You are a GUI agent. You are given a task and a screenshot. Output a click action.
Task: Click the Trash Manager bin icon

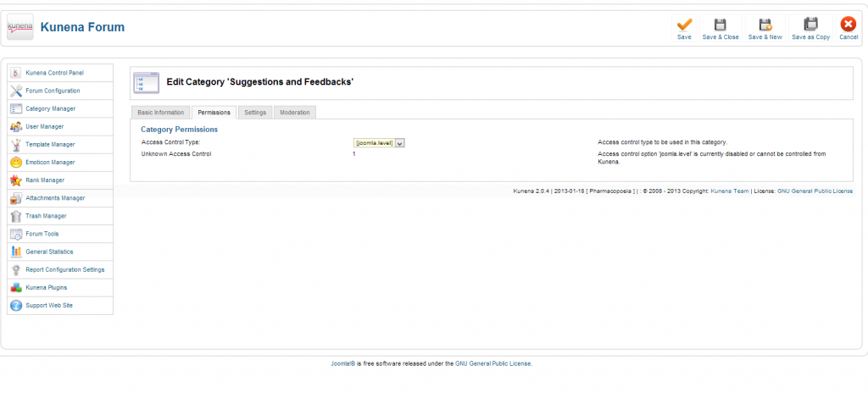point(16,216)
